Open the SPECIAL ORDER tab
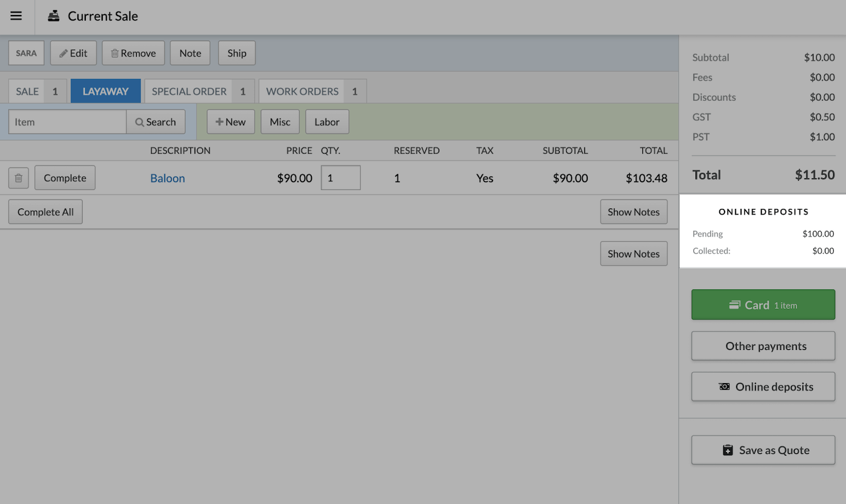 [198, 91]
